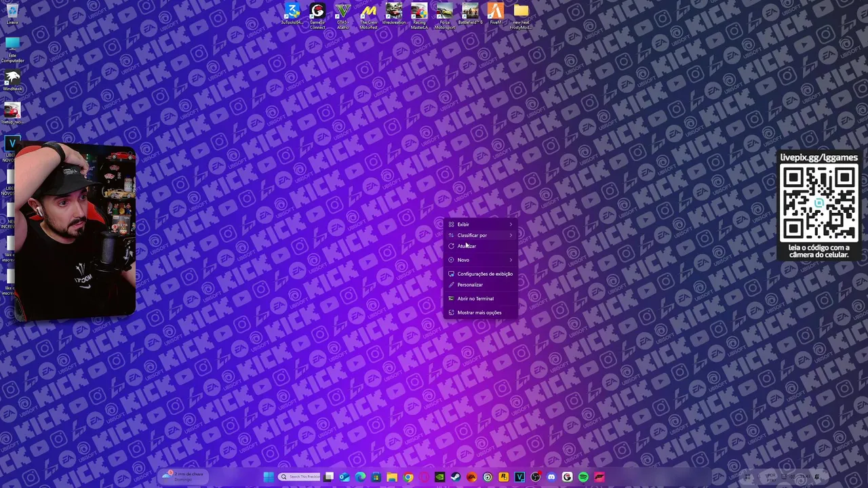Viewport: 868px width, 488px height.
Task: Select Mostrar mais opções
Action: coord(481,312)
